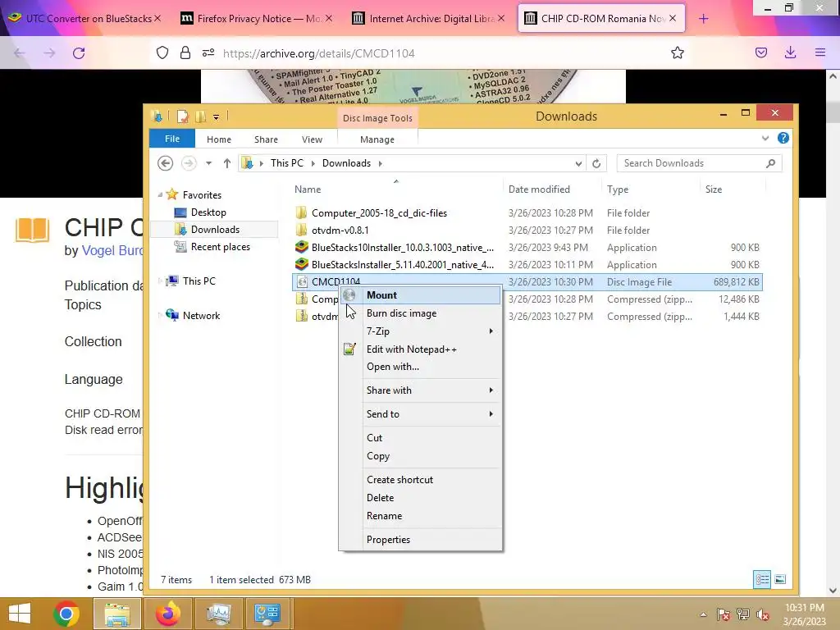Open Recent places in sidebar

[x=220, y=246]
